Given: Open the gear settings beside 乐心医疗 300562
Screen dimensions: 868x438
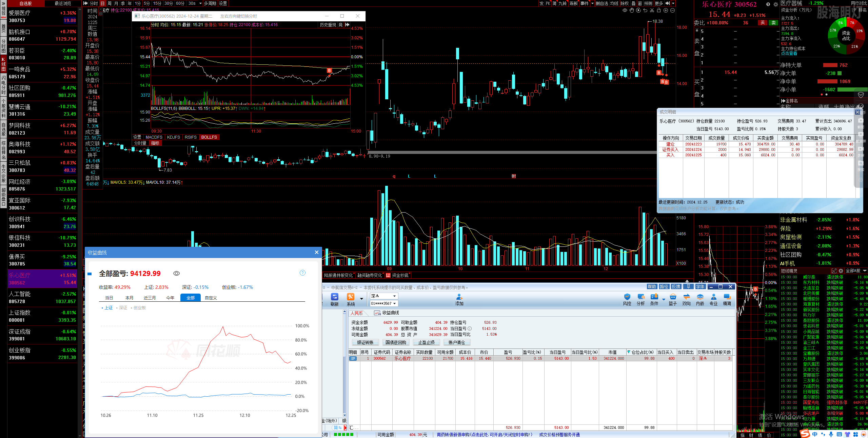Looking at the screenshot, I should (x=775, y=4).
